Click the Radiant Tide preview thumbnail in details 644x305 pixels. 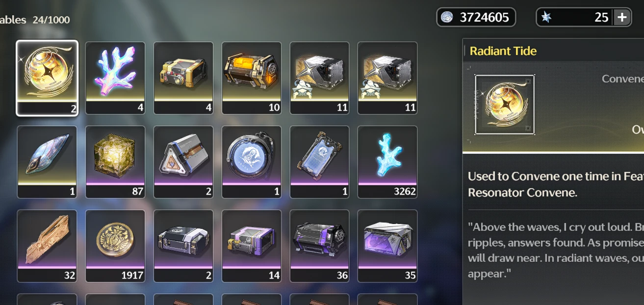point(505,104)
